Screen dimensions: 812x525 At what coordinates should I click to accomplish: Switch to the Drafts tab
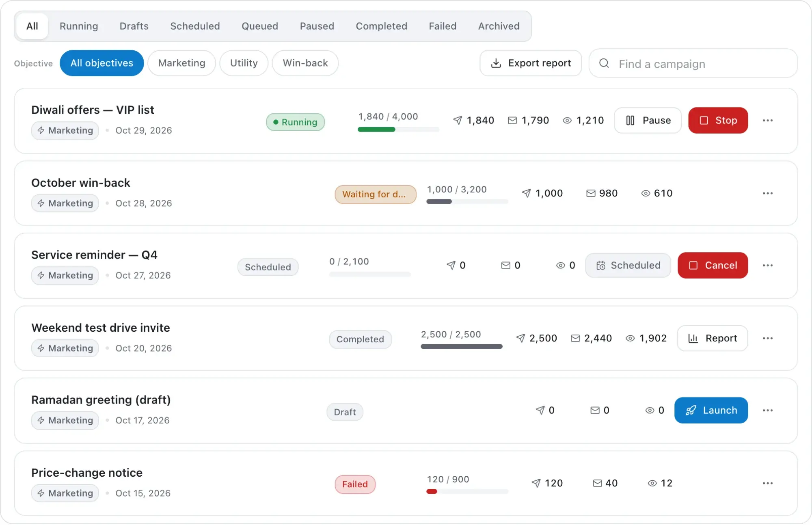(x=134, y=26)
